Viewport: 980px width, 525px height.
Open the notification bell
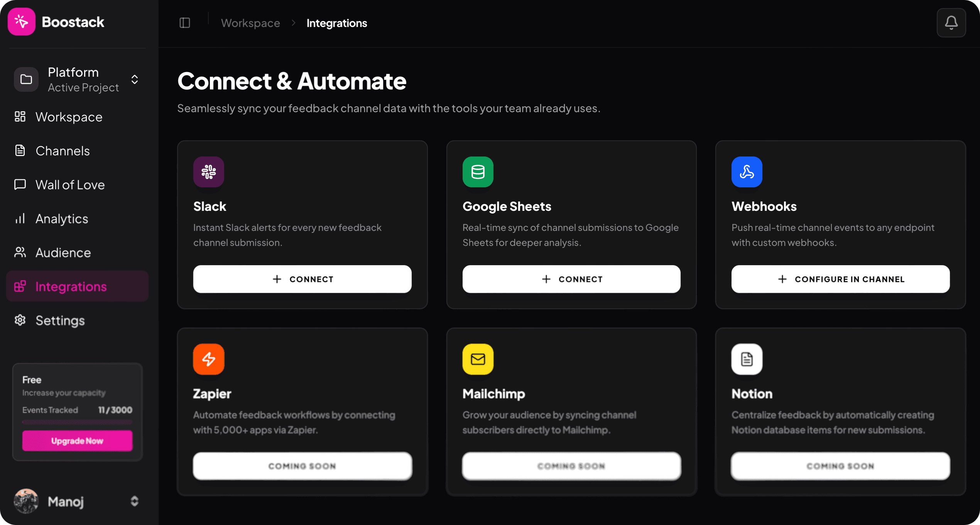point(951,22)
